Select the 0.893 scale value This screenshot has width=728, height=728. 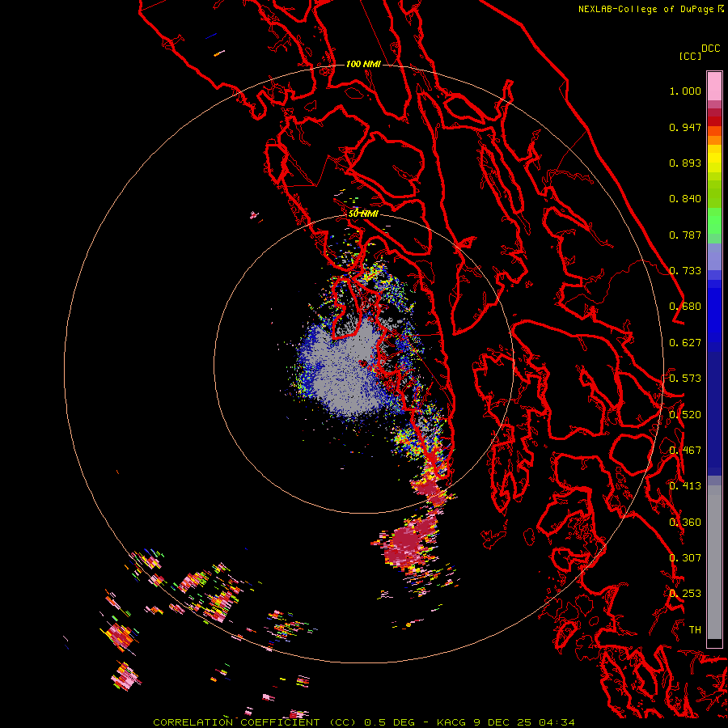coord(685,163)
